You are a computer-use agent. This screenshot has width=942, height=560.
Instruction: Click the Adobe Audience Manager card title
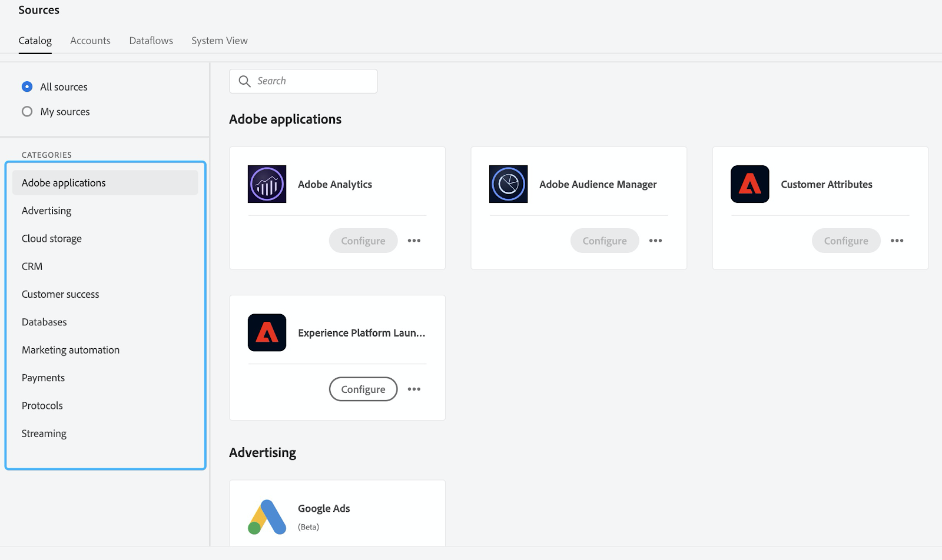[598, 184]
